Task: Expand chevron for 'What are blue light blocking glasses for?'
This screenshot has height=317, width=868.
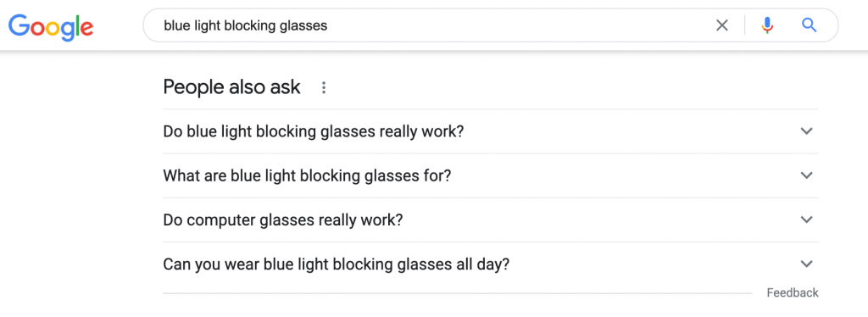Action: 807,175
